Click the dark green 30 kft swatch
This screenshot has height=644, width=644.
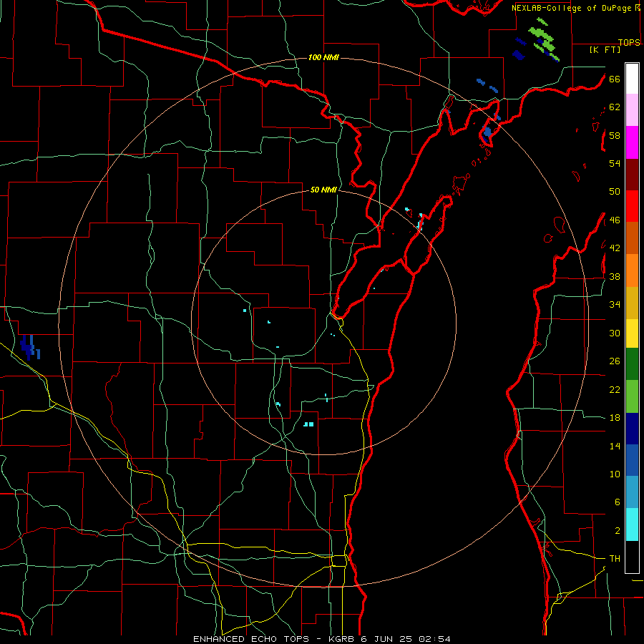click(x=632, y=364)
